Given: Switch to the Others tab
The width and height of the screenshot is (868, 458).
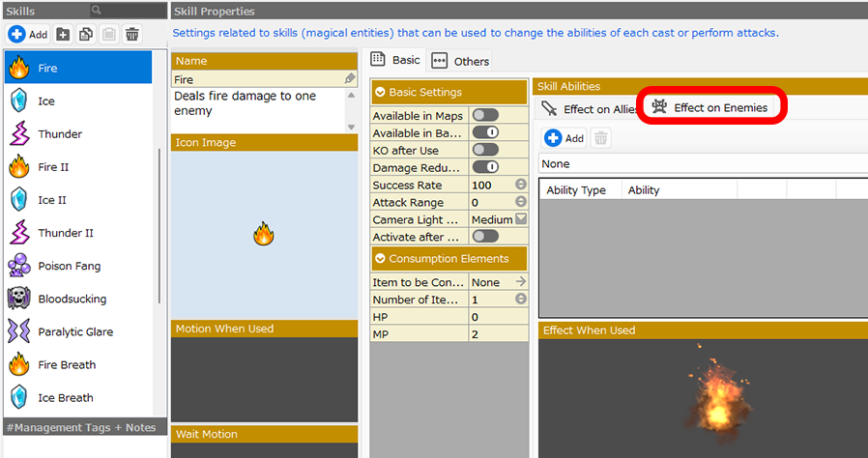Looking at the screenshot, I should pos(461,61).
